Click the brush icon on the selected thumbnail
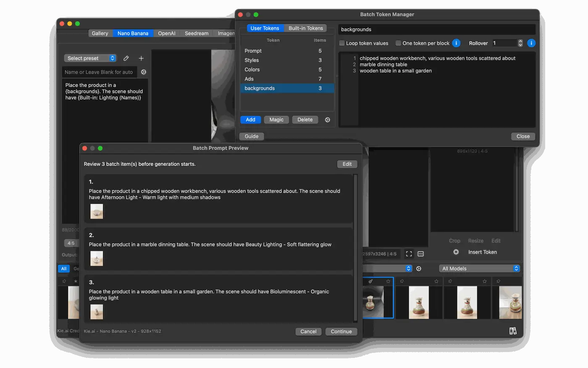 pyautogui.click(x=370, y=281)
